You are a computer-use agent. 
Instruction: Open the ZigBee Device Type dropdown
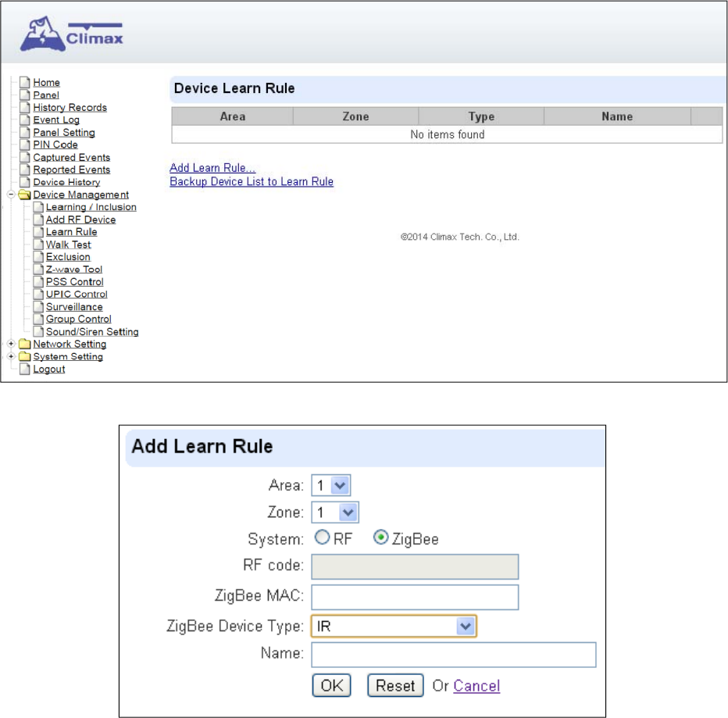click(394, 626)
